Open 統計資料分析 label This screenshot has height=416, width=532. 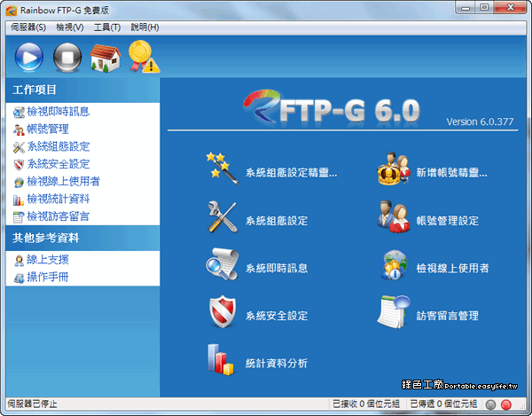[277, 364]
